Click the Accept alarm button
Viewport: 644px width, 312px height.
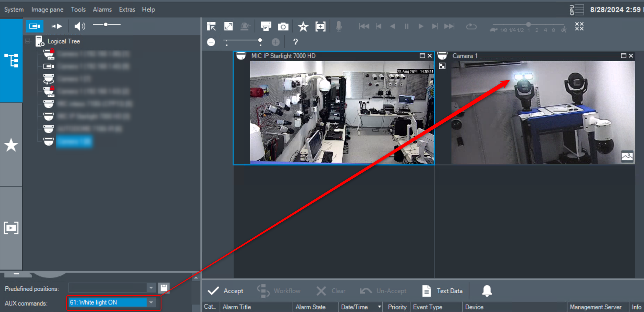(x=226, y=291)
